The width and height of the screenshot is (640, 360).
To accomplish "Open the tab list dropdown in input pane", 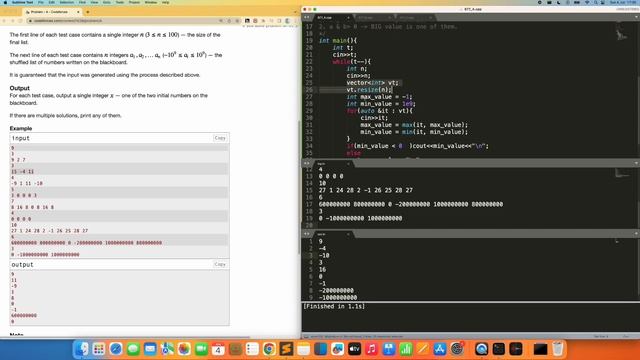I will coord(636,163).
